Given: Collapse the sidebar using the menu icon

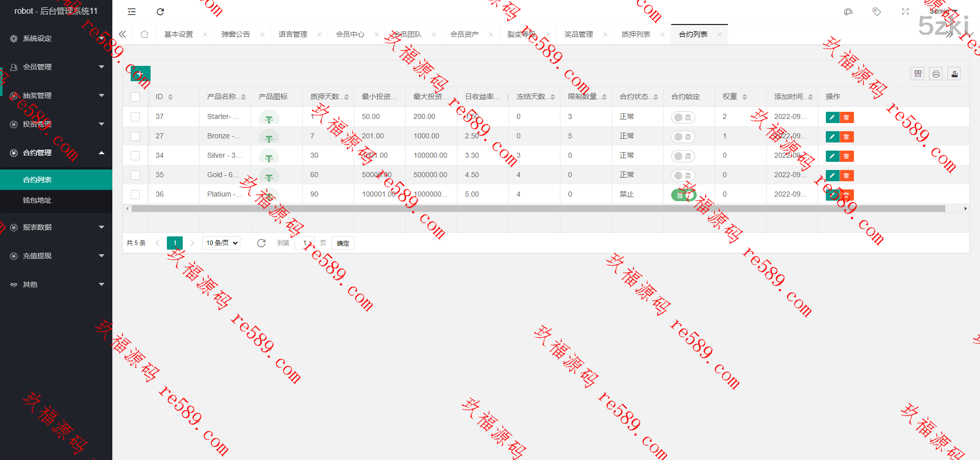Looking at the screenshot, I should pos(132,12).
